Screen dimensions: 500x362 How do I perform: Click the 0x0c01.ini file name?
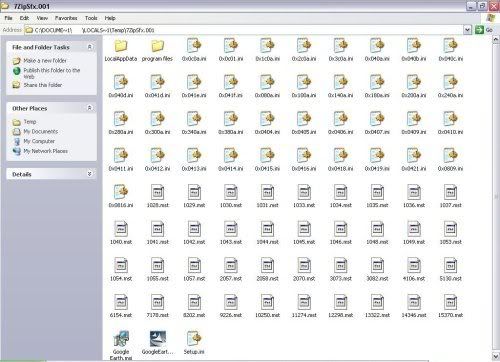231,59
